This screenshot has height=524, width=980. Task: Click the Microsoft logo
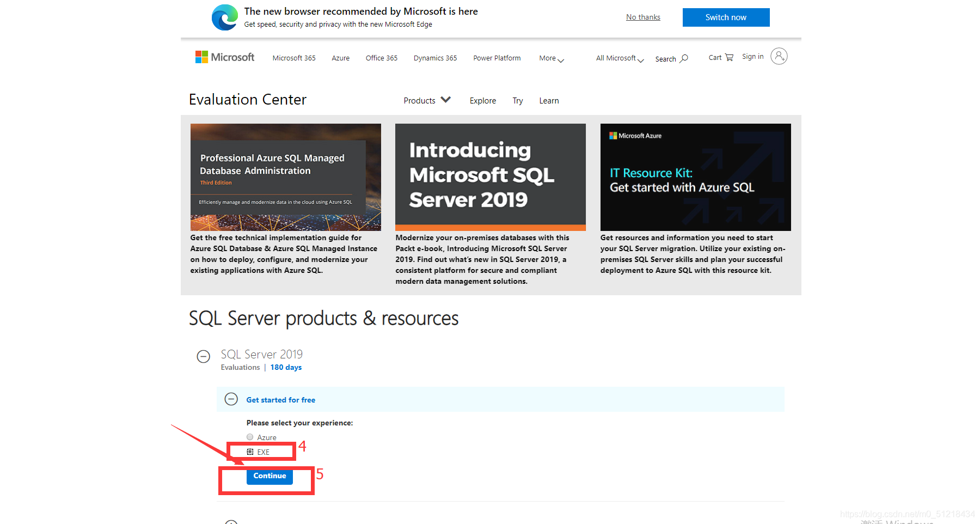click(x=225, y=57)
